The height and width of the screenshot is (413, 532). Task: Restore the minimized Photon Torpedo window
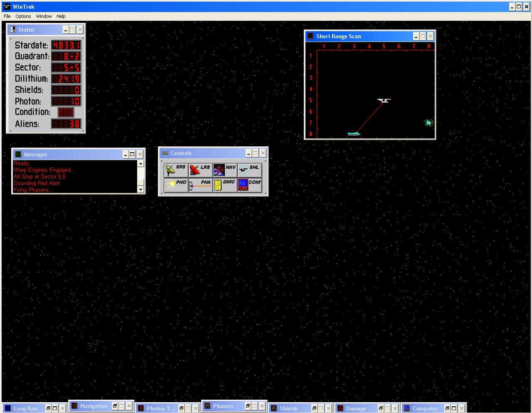pyautogui.click(x=181, y=408)
